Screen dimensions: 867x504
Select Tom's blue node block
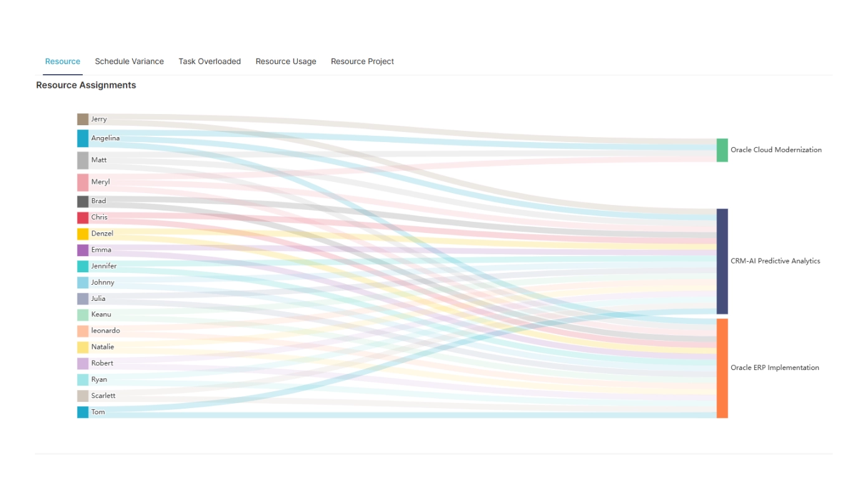pyautogui.click(x=83, y=412)
